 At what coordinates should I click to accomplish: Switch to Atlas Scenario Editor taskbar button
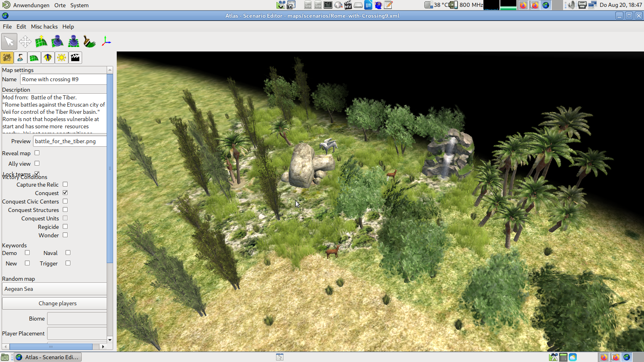tap(47, 357)
